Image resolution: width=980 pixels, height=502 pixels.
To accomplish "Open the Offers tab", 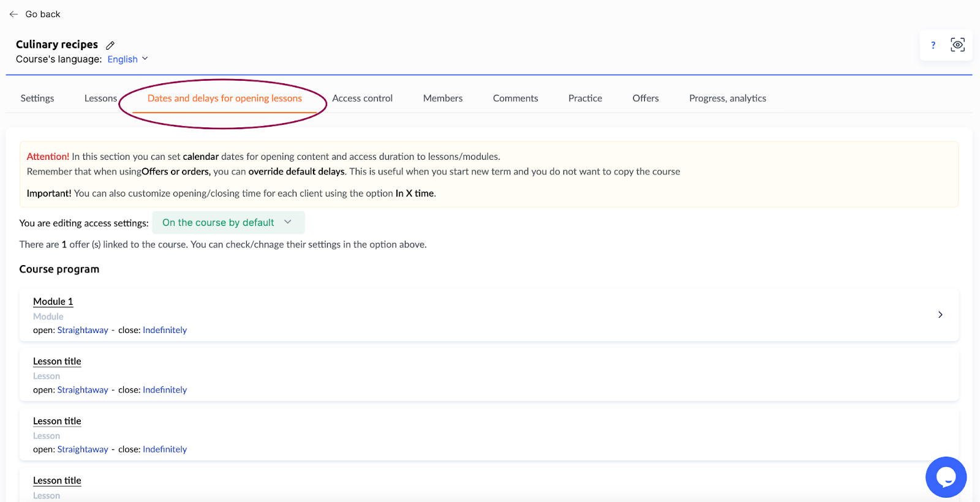I will coord(646,99).
